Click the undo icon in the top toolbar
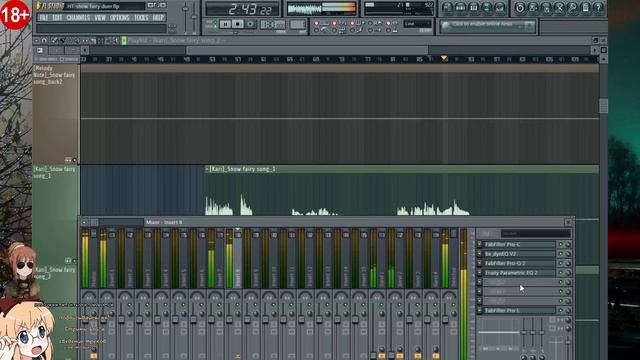The height and width of the screenshot is (360, 640). (x=520, y=7)
